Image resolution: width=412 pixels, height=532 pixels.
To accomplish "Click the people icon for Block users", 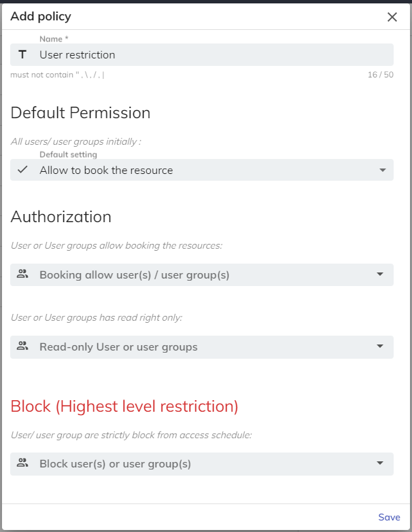I will [x=22, y=463].
